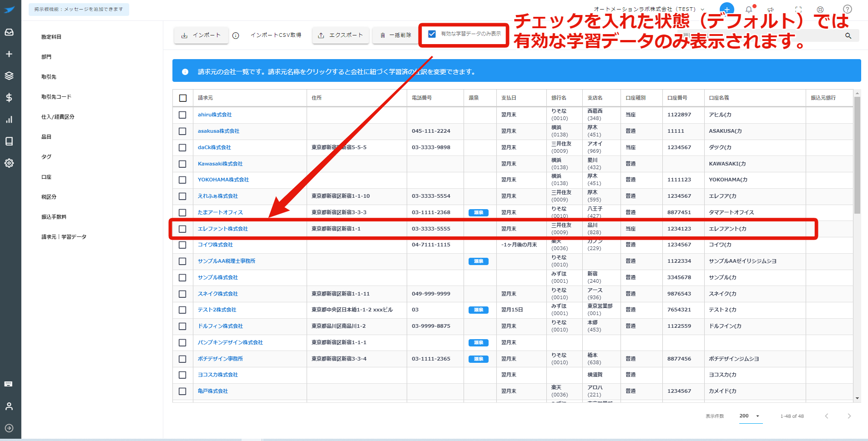This screenshot has height=441, width=868.
Task: Open the company switcher dropdown (TEST)
Action: coord(649,9)
